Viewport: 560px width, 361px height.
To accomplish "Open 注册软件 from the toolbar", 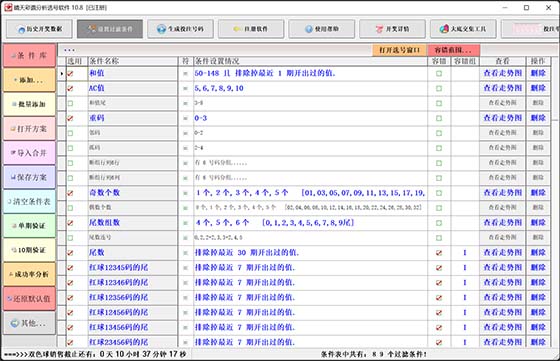I will pos(251,29).
